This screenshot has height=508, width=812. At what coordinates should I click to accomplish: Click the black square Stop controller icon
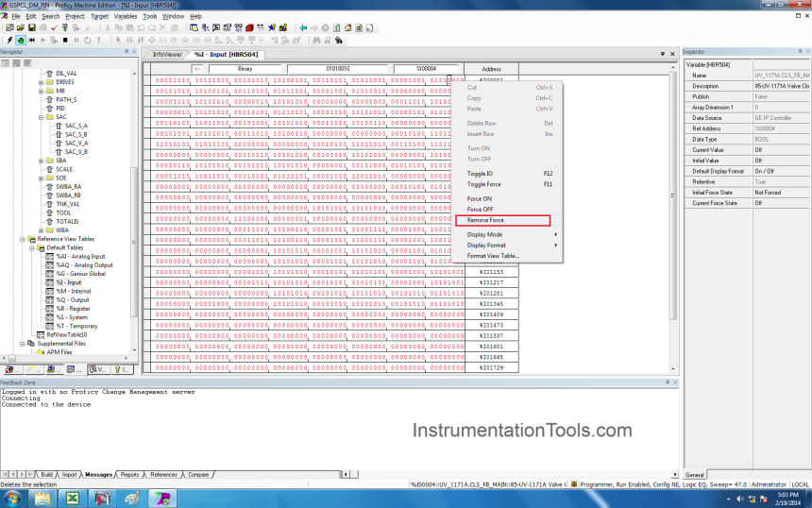(x=65, y=40)
